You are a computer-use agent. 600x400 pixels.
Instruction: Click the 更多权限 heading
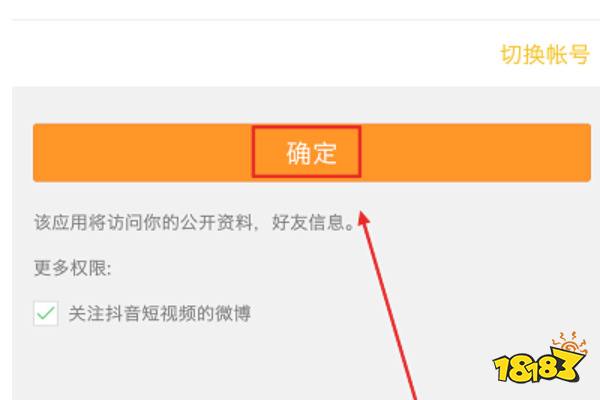73,268
